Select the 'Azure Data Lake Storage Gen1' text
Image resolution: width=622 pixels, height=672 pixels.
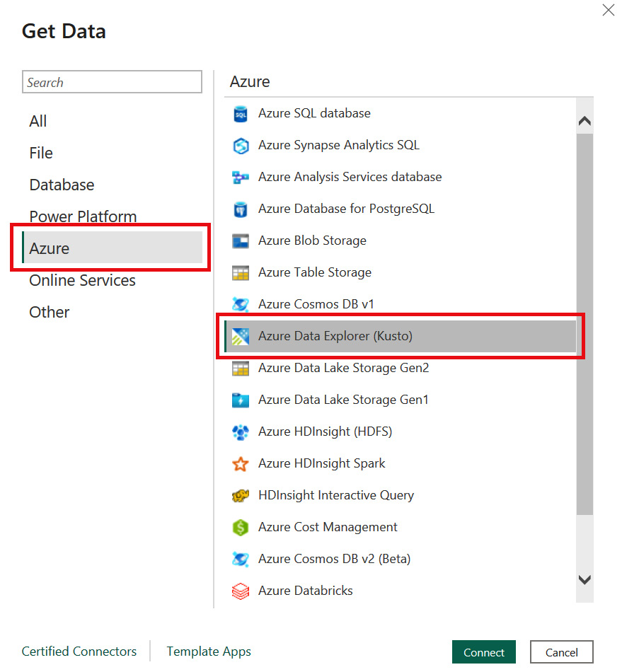[x=343, y=400]
